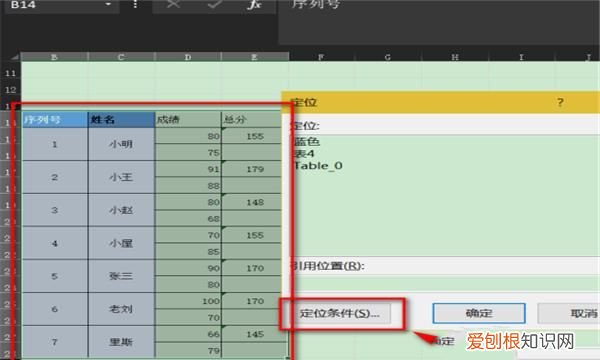Open the insert function fx icon
Image resolution: width=600 pixels, height=360 pixels.
click(254, 4)
